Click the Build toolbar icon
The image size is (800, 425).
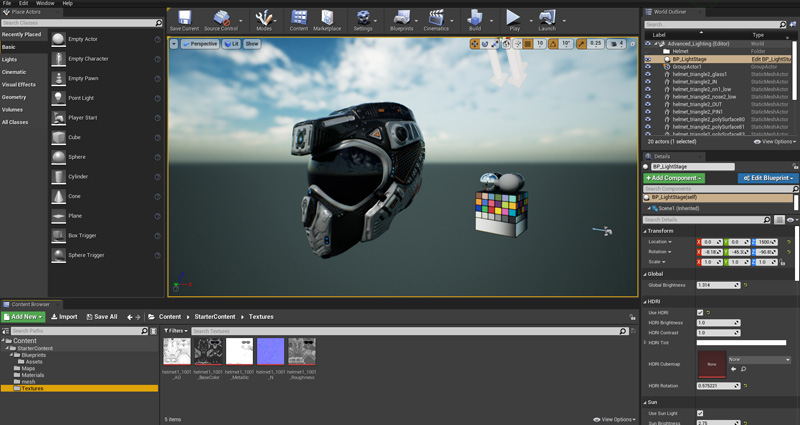[x=475, y=19]
